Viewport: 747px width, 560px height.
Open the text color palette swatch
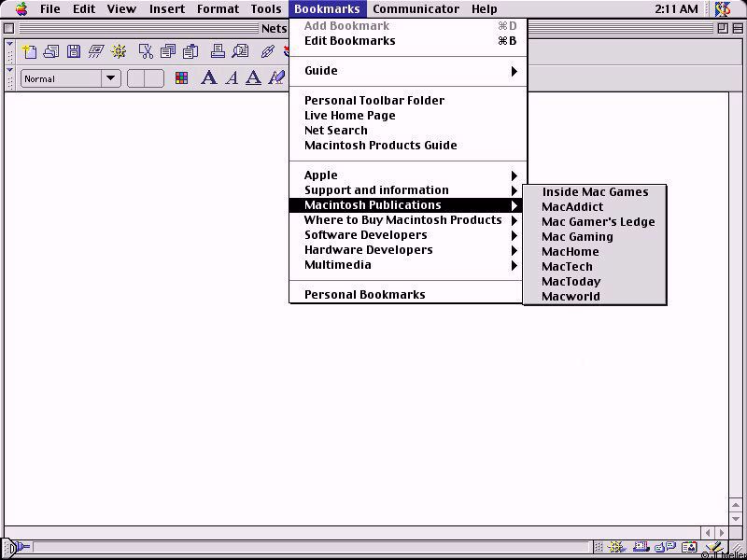click(182, 78)
